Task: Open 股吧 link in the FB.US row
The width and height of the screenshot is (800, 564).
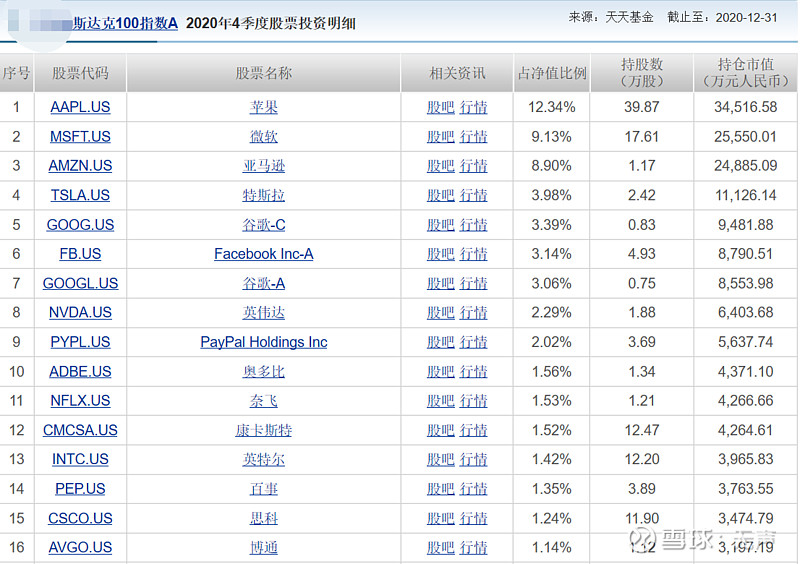Action: pos(441,254)
